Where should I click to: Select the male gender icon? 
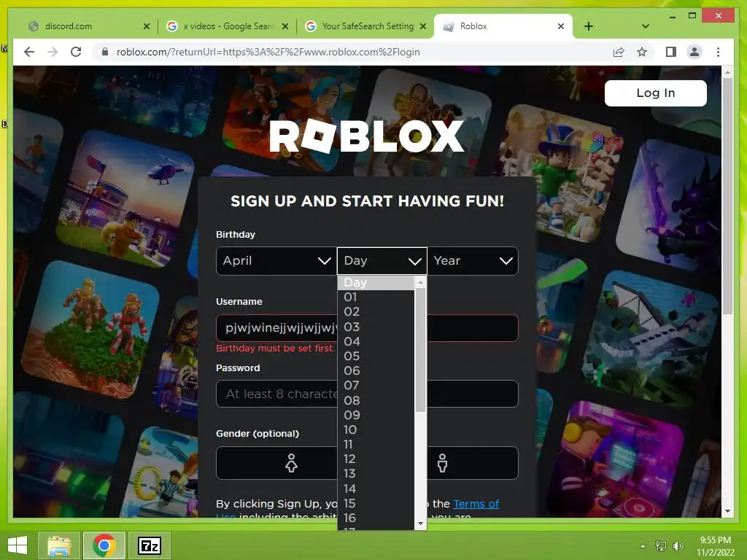(442, 463)
